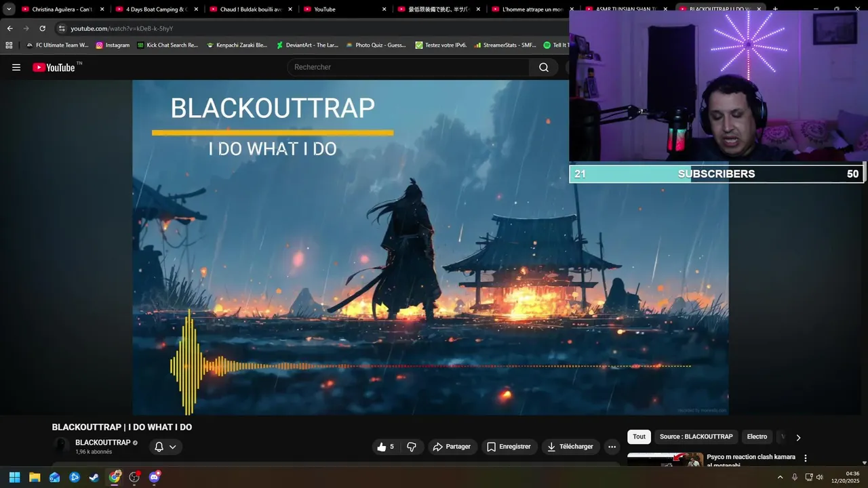Open the Kenpachi Zaraki bookmark

coord(237,45)
